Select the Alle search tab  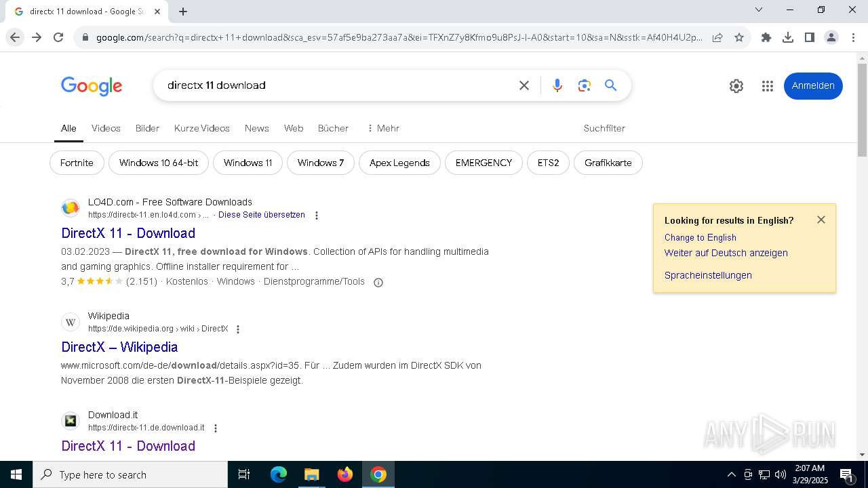[68, 128]
